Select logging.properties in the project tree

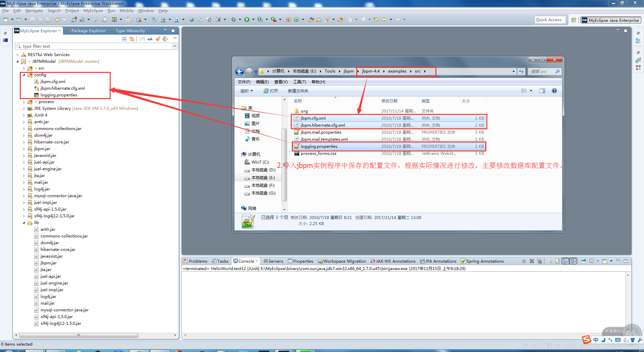coord(56,95)
